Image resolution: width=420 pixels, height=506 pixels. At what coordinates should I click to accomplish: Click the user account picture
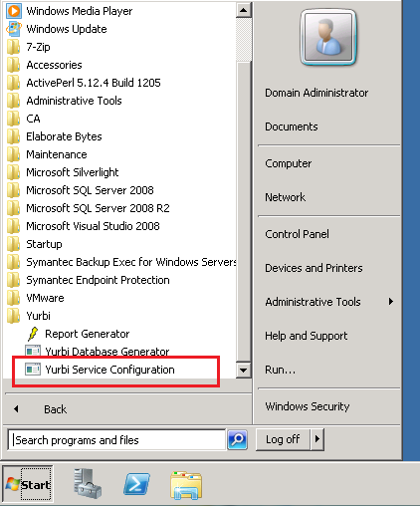pos(328,37)
